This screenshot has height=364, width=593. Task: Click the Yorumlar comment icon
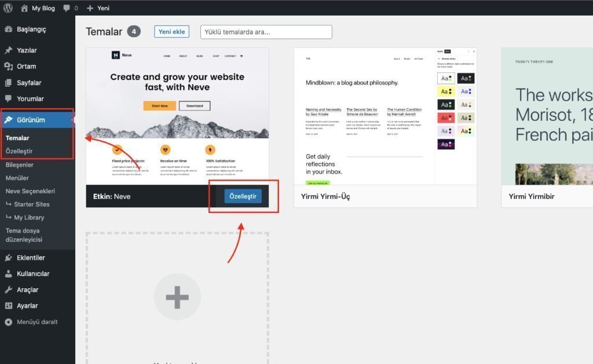point(8,98)
